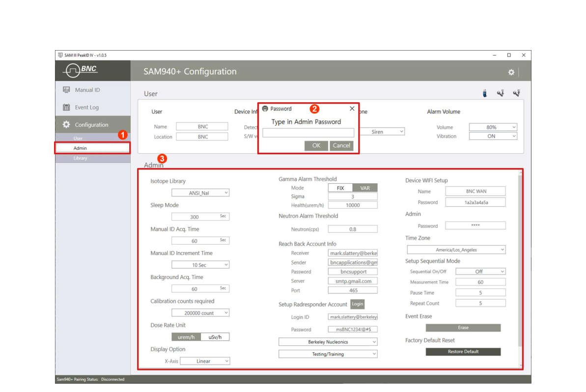This screenshot has height=392, width=586.
Task: Click the Manual ID sidebar icon
Action: 66,90
